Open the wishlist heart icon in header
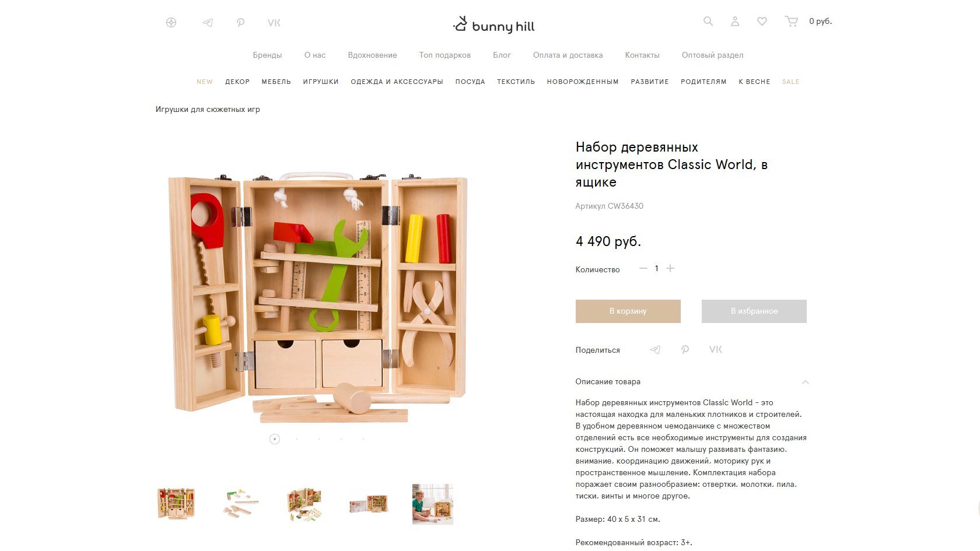Image resolution: width=980 pixels, height=551 pixels. pyautogui.click(x=762, y=21)
